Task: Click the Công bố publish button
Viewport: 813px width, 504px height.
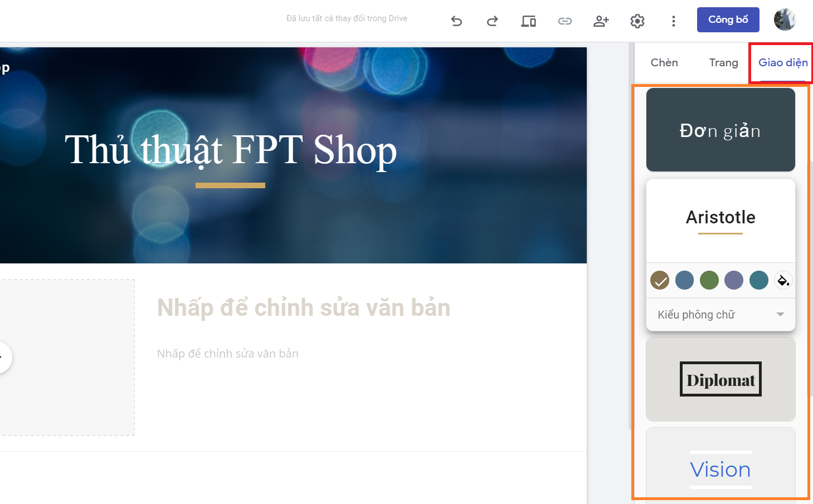Action: coord(728,19)
